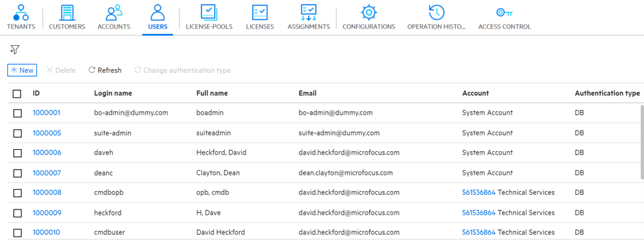644x240 pixels.
Task: Open the Customers building icon
Action: (67, 12)
